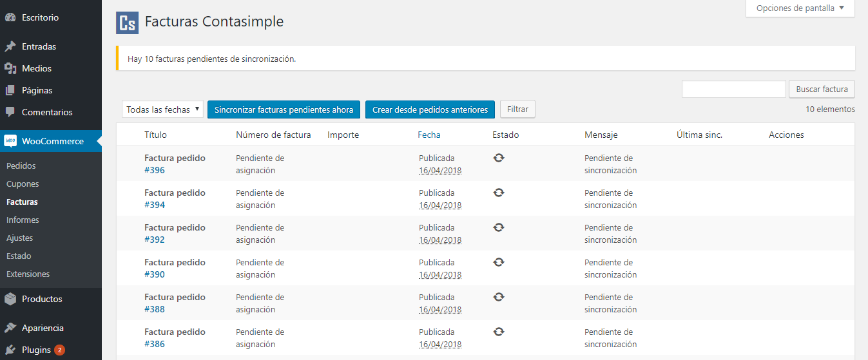Click sync status icon for invoice #396

[x=499, y=158]
